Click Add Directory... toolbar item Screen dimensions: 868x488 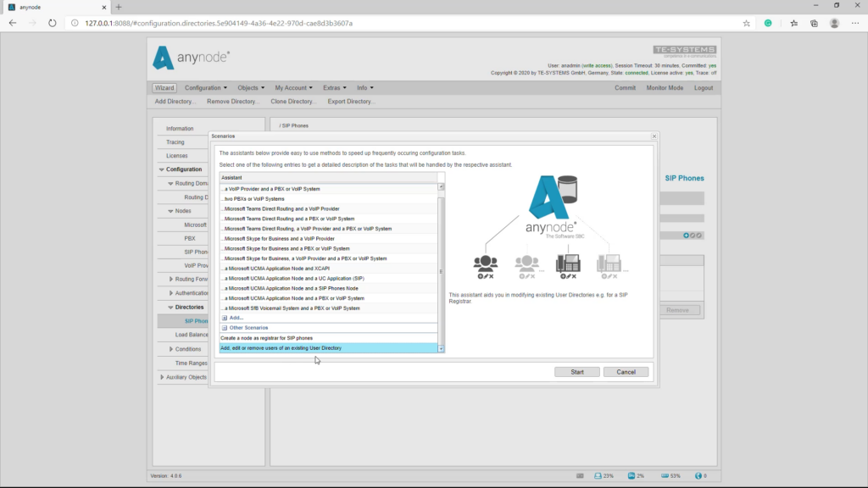175,102
